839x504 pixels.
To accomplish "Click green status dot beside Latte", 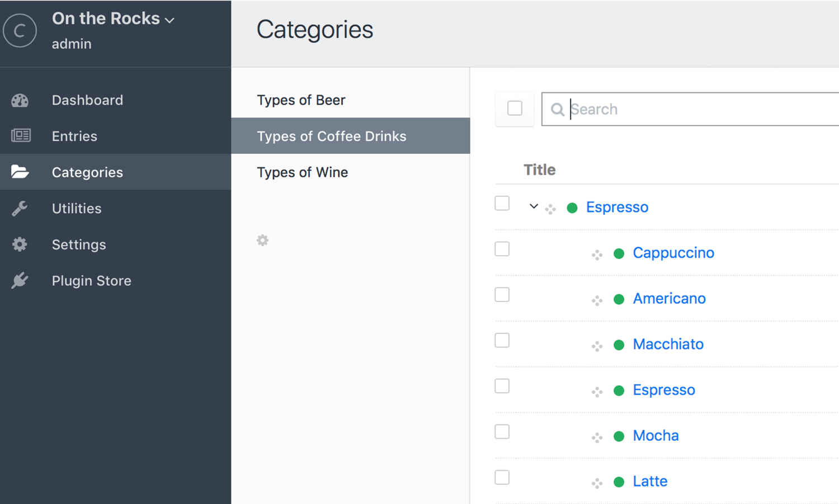I will point(619,482).
